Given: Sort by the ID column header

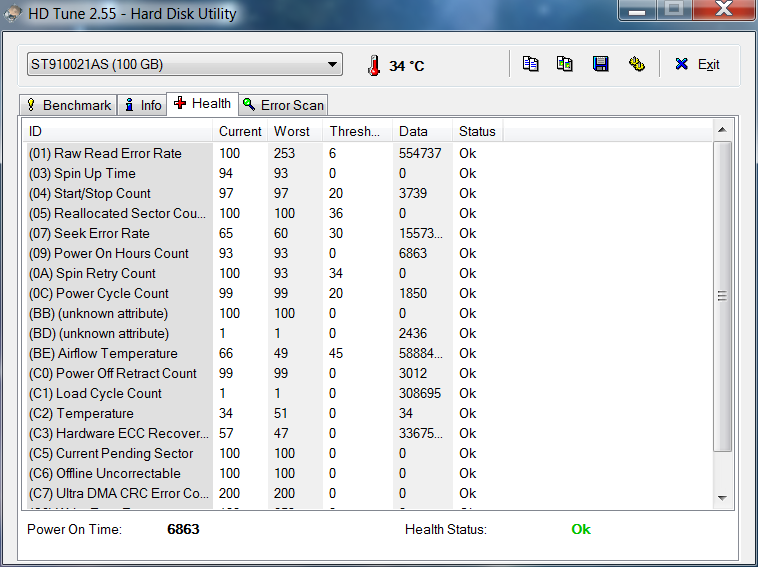Looking at the screenshot, I should 117,131.
